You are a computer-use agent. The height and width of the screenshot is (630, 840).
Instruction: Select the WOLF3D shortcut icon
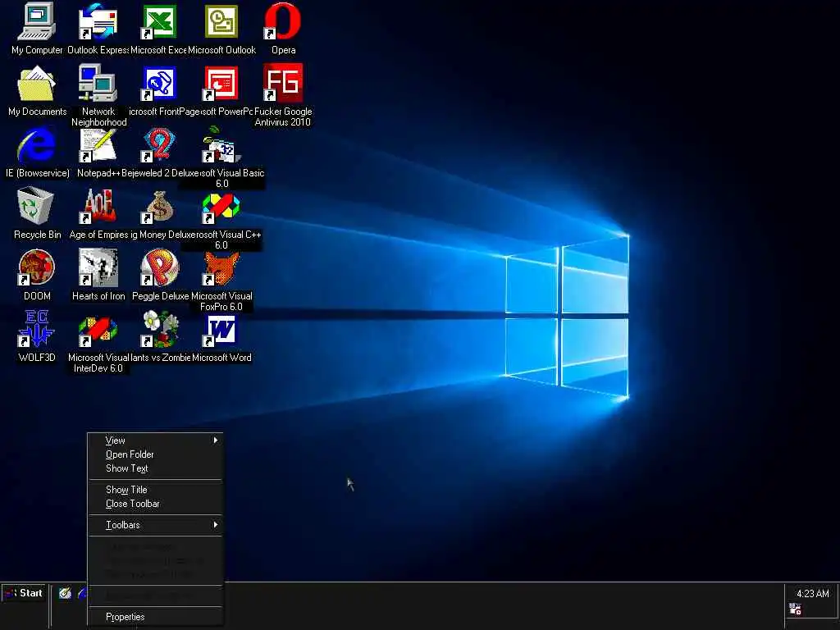(36, 329)
